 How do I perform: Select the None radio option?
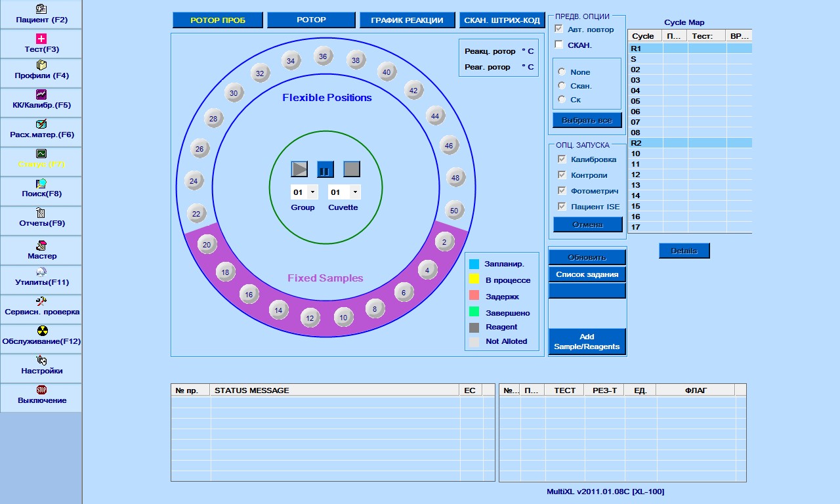[x=562, y=72]
